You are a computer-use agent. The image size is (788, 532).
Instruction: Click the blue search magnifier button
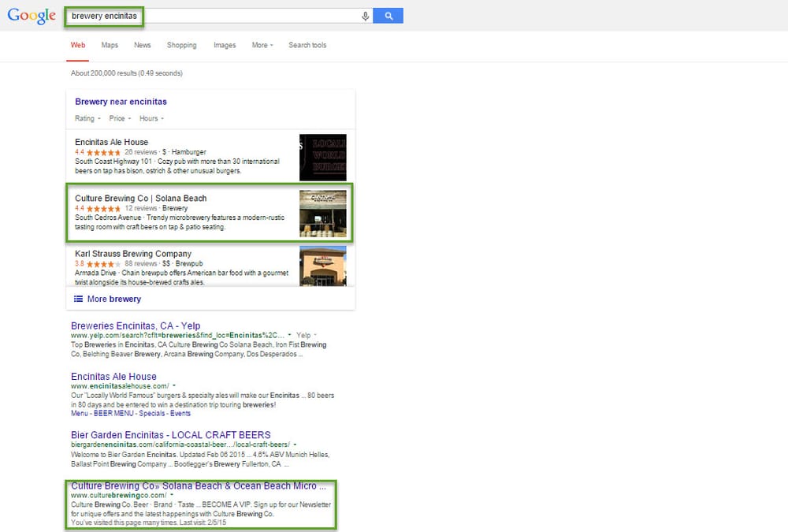click(x=388, y=16)
